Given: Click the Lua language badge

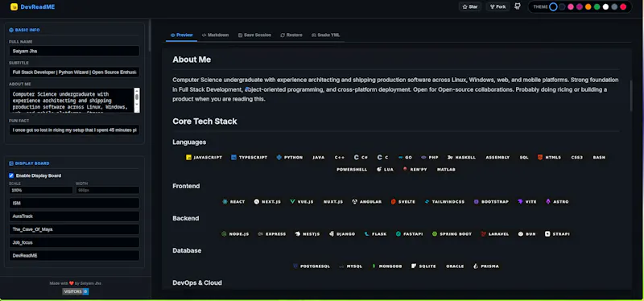Looking at the screenshot, I should pos(386,169).
